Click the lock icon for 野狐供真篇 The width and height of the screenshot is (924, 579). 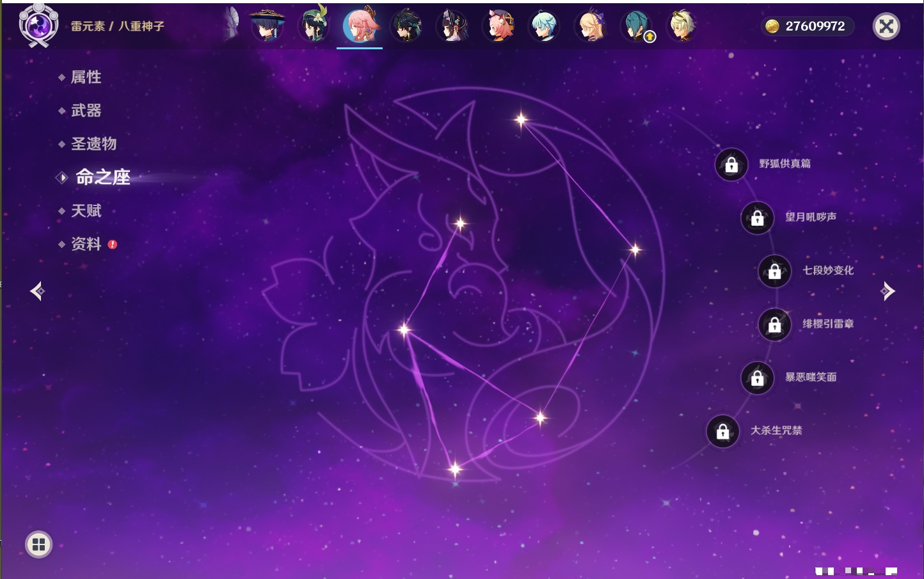coord(731,165)
